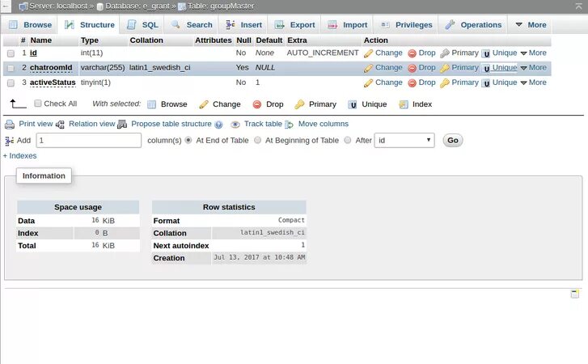588x364 pixels.
Task: Enable the Check All checkbox
Action: [x=37, y=103]
